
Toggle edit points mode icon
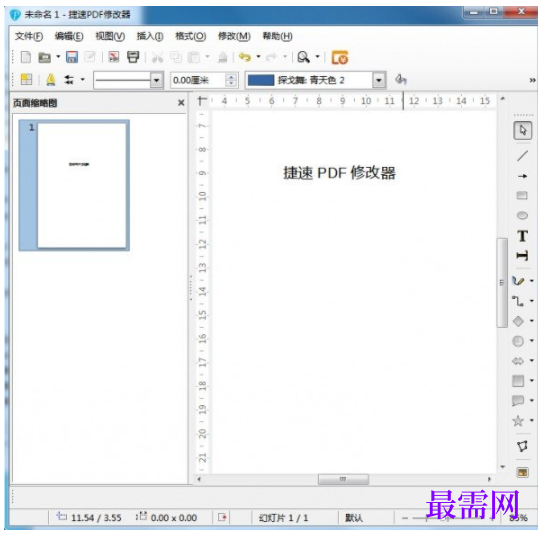[x=522, y=446]
